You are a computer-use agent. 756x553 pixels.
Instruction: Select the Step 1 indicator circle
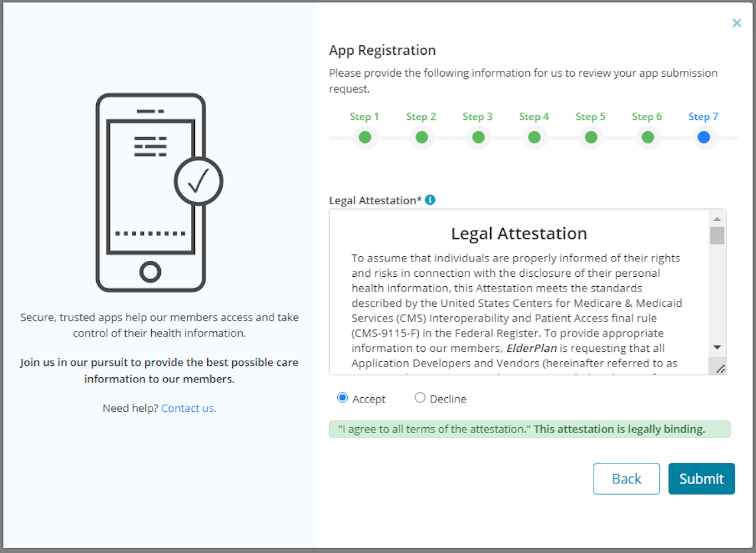point(365,137)
